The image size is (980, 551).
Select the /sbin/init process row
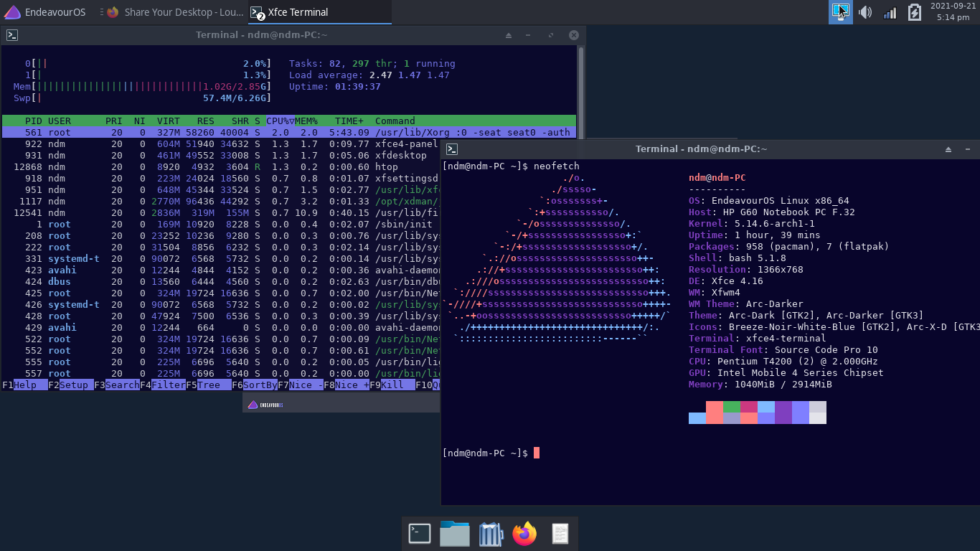(221, 224)
